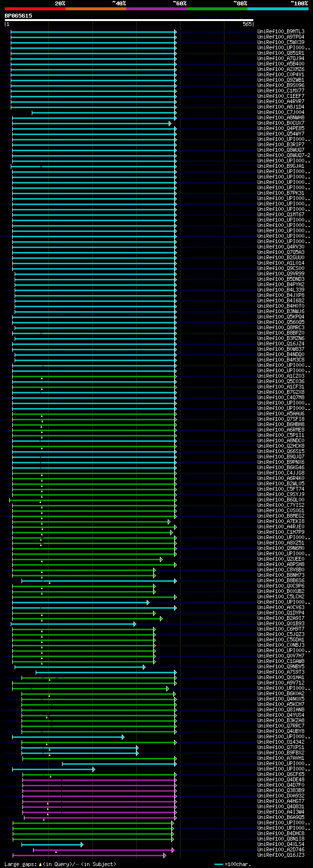
Task: Click the UniRef100_Q6CF65 label
Action: pos(281,775)
